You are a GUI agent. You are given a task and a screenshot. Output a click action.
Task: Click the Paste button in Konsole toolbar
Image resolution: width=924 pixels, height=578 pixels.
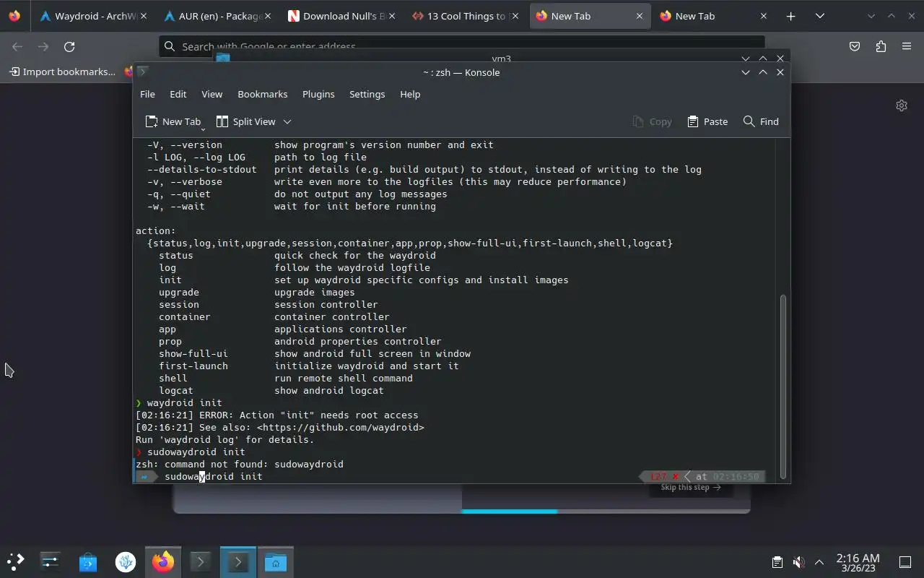(x=707, y=121)
